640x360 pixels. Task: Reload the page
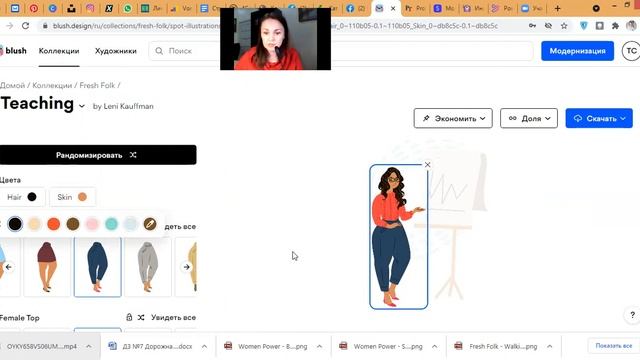point(25,26)
